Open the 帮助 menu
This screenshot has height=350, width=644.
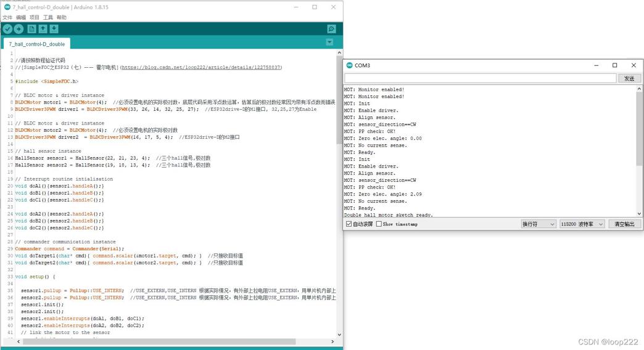(x=62, y=17)
